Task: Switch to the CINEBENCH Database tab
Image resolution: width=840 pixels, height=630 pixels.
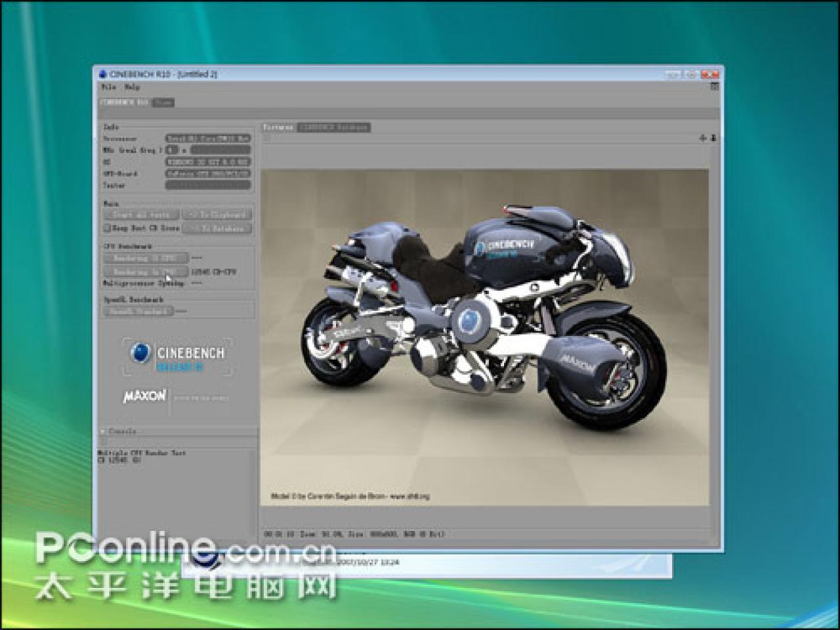Action: coord(334,127)
